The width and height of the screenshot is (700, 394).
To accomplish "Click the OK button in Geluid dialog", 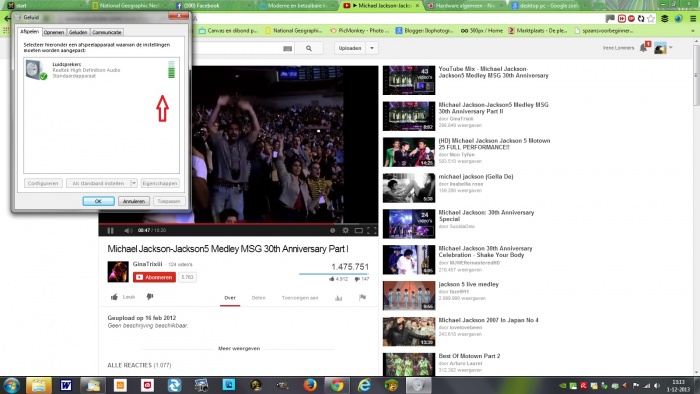I will click(98, 201).
